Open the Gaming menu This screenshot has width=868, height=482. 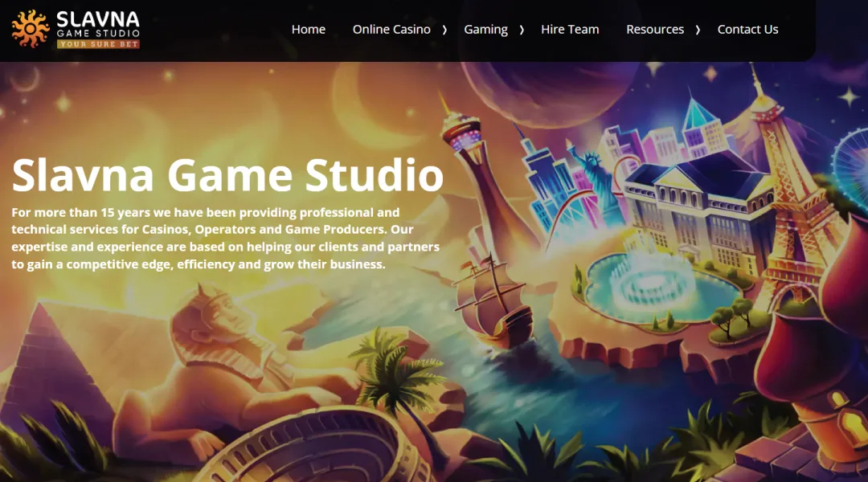[485, 30]
